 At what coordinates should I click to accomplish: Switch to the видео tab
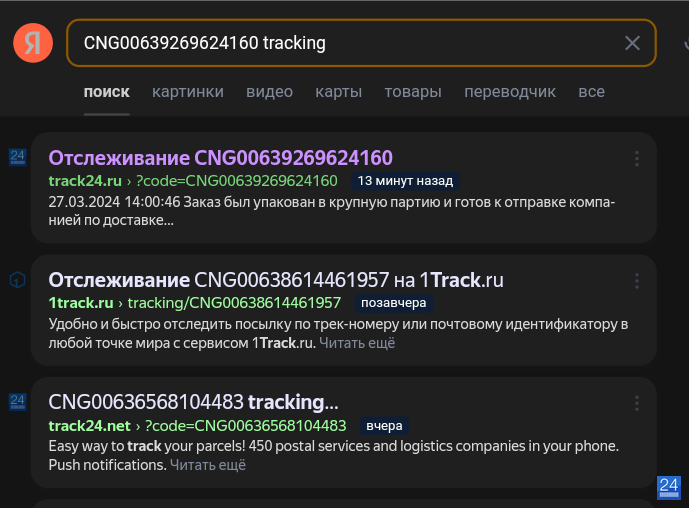click(x=269, y=92)
